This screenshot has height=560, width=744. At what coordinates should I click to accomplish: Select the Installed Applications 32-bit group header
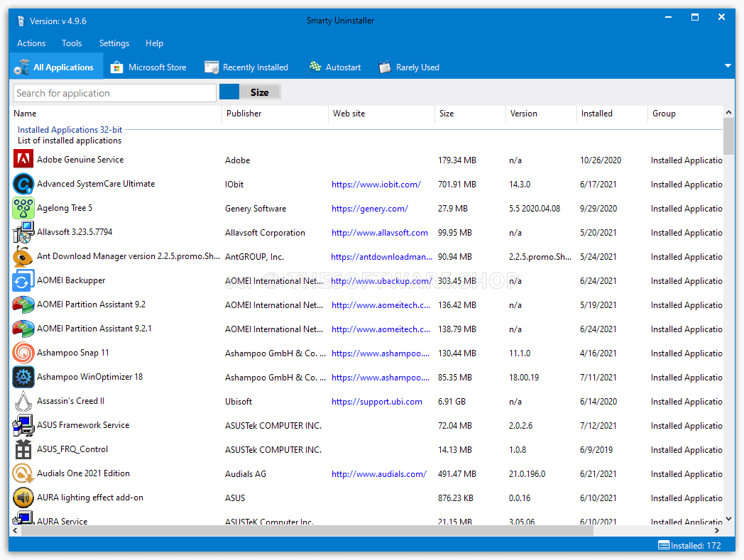70,130
